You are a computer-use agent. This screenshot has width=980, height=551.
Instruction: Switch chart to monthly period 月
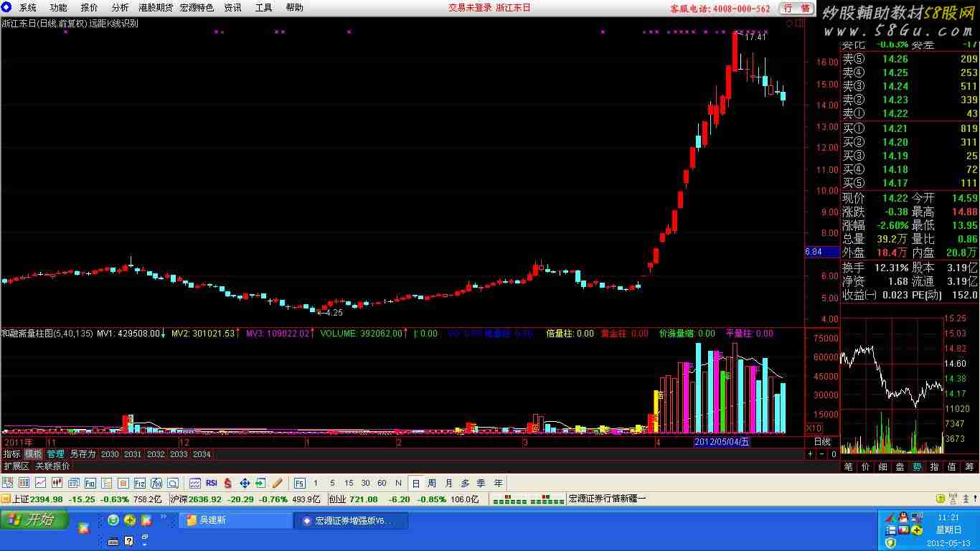click(448, 483)
